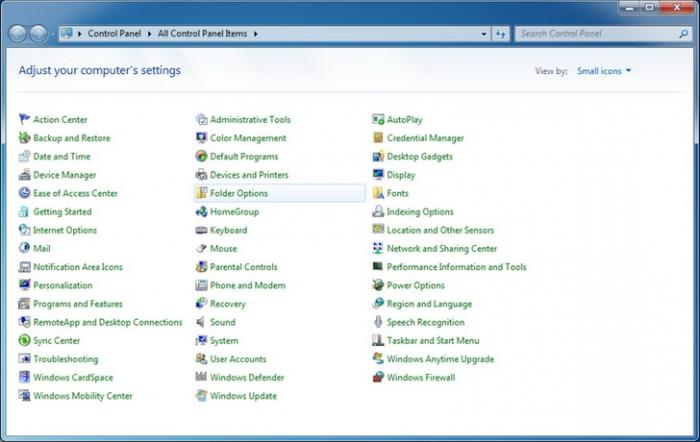Image resolution: width=700 pixels, height=442 pixels.
Task: Open Windows Anytime Upgrade link
Action: tap(440, 359)
